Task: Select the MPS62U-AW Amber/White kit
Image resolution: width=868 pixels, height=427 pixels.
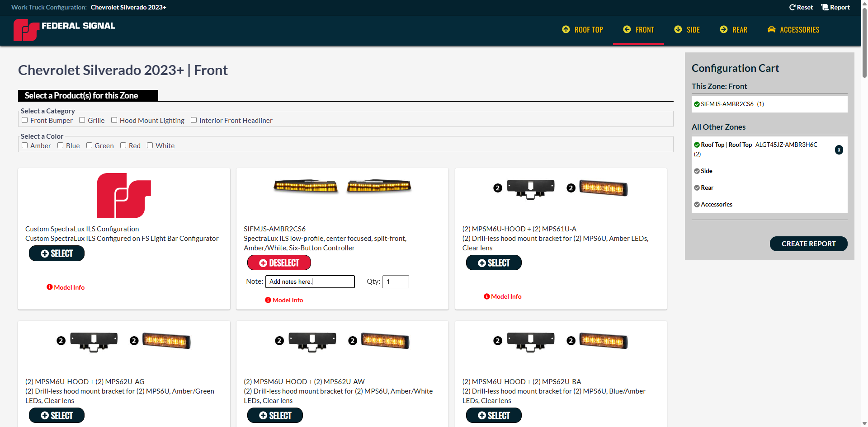Action: coord(275,416)
